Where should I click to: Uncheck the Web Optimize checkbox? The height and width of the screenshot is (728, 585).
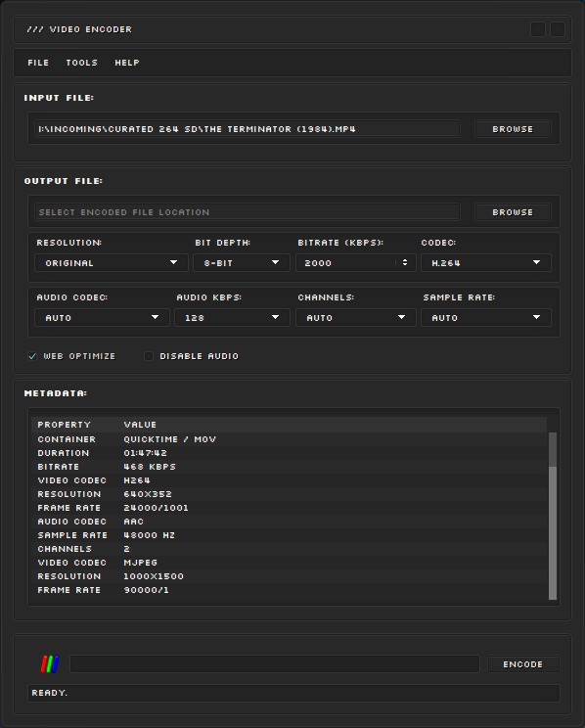pyautogui.click(x=32, y=356)
